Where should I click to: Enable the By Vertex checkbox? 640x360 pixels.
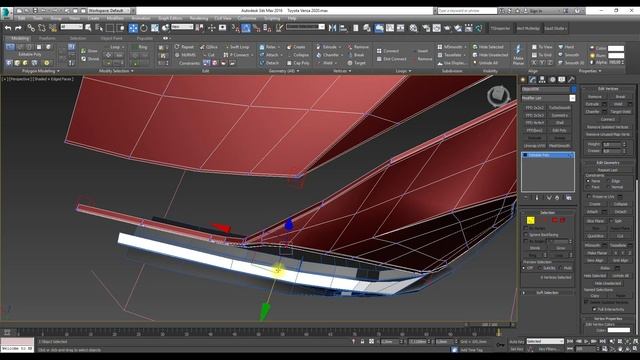point(526,228)
